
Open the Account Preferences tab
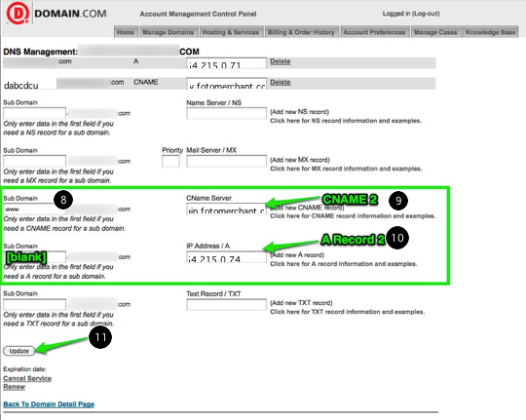pos(374,32)
